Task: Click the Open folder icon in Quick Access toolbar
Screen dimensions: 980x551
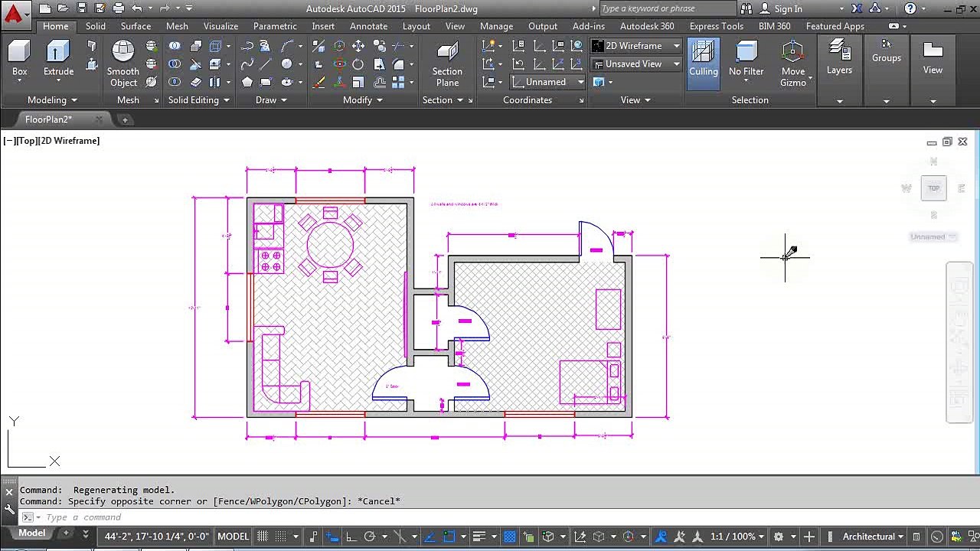Action: point(64,8)
